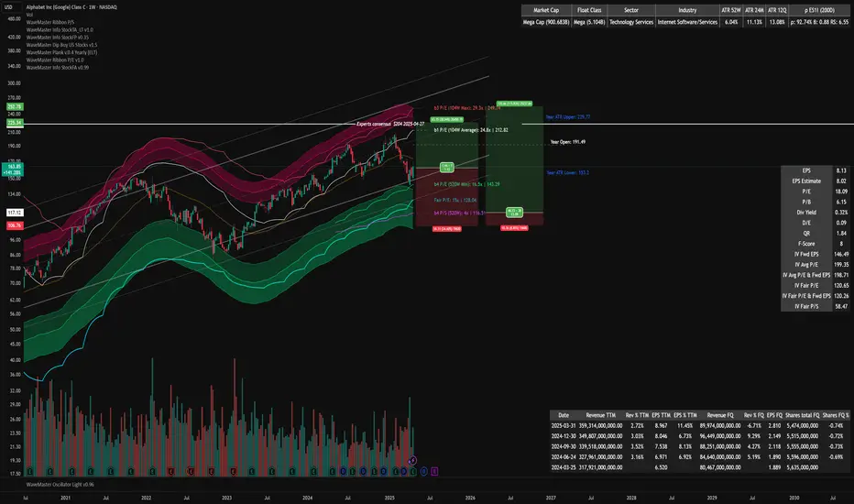Click the Year ATR Lower label
The width and height of the screenshot is (854, 504).
pos(568,172)
